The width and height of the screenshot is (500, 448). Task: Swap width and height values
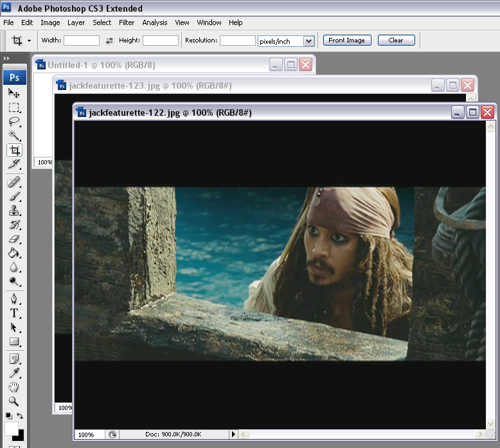click(109, 40)
